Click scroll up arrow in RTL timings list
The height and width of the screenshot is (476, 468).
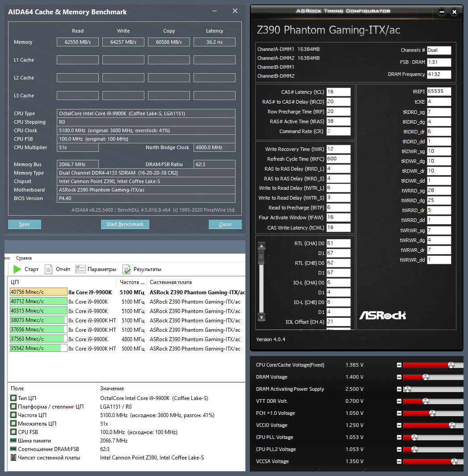click(261, 245)
